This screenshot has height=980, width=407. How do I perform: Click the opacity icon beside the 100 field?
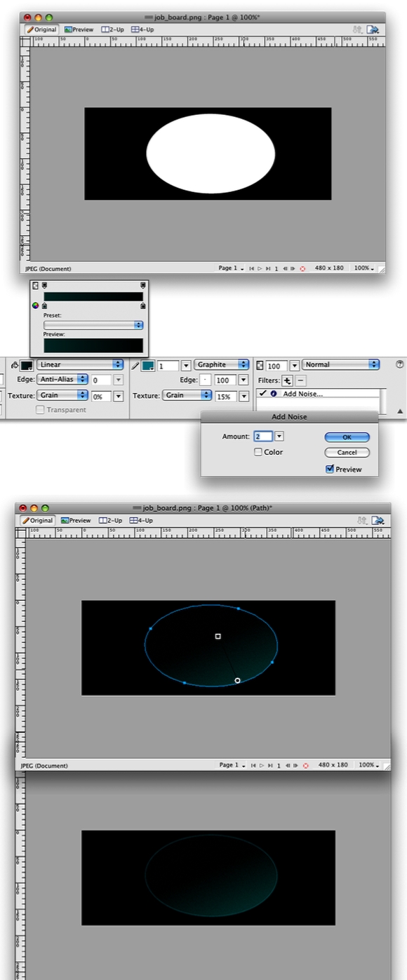(260, 365)
